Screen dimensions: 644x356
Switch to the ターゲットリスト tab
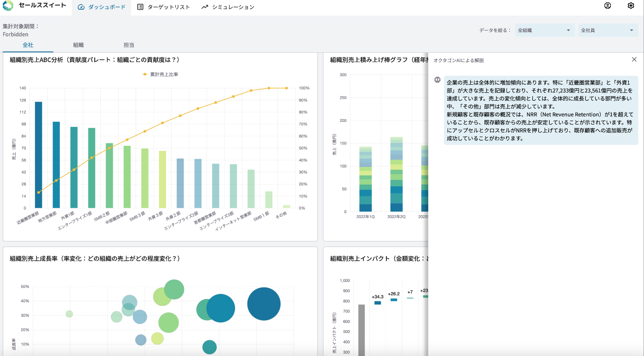tap(164, 7)
